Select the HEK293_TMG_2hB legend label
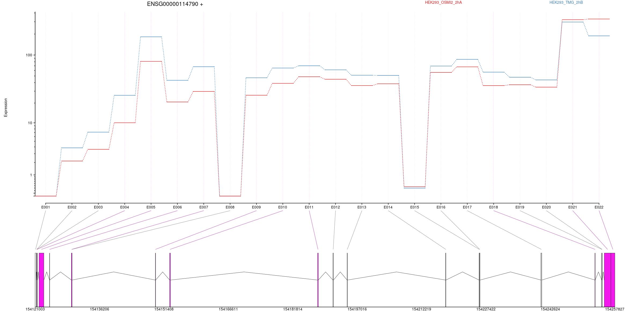The image size is (644, 322). pos(566,2)
